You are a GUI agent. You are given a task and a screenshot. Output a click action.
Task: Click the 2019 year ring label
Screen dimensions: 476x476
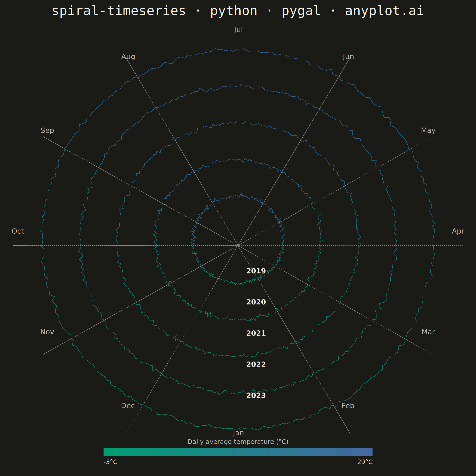click(x=256, y=271)
